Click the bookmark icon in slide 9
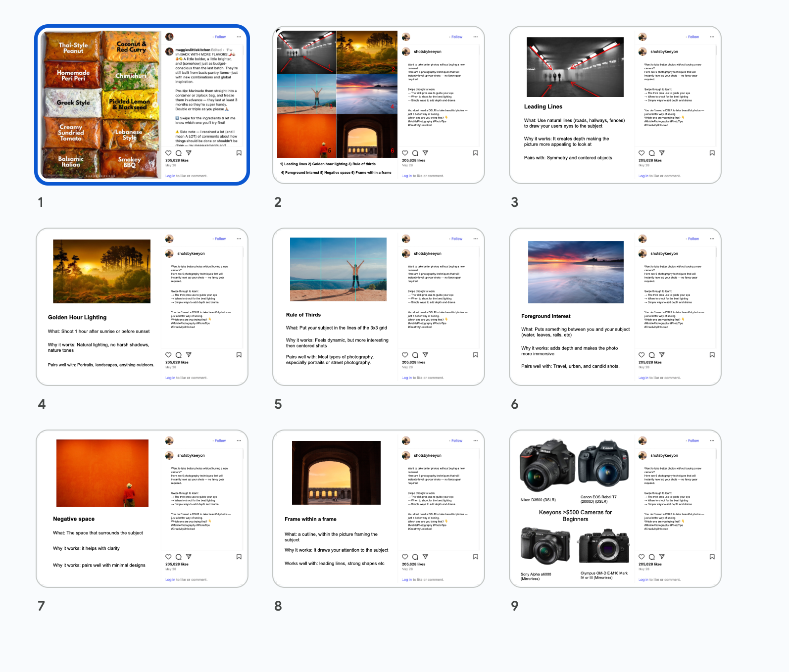The height and width of the screenshot is (672, 789). [x=712, y=557]
